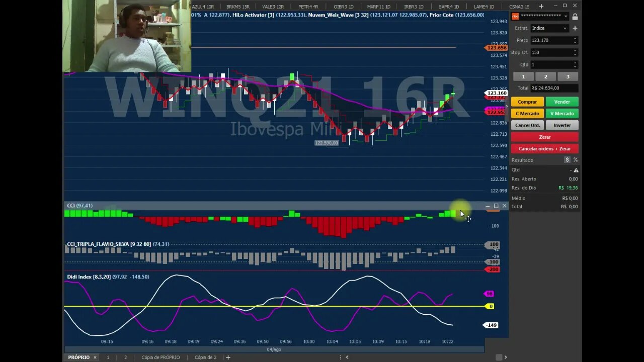
Task: Sell at market with V Mercado
Action: [562, 113]
